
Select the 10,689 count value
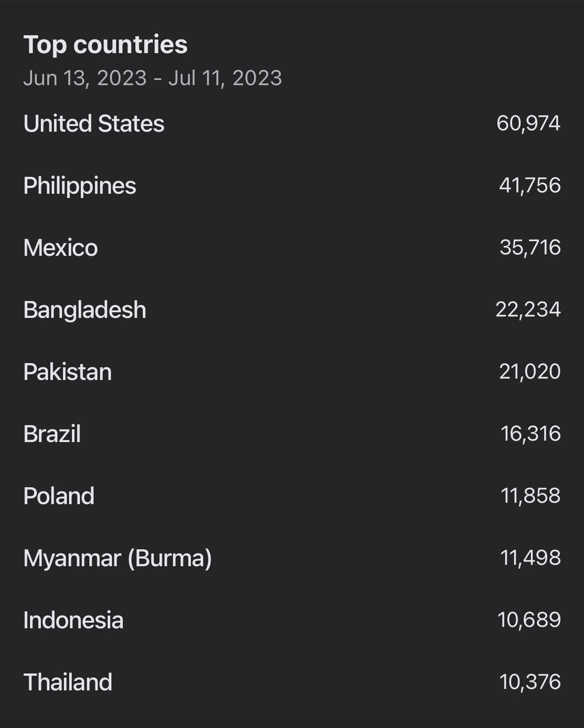coord(529,620)
